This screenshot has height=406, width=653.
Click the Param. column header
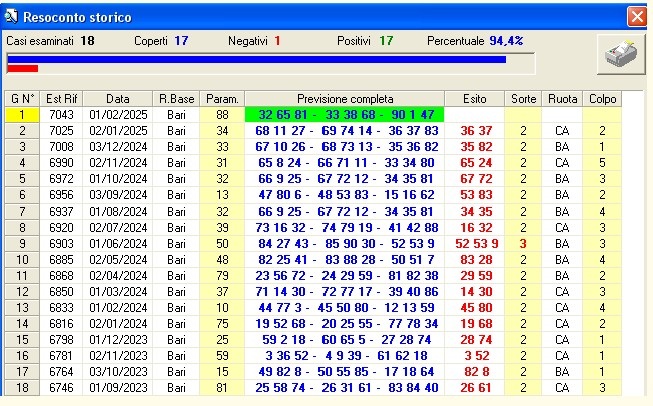[x=221, y=99]
